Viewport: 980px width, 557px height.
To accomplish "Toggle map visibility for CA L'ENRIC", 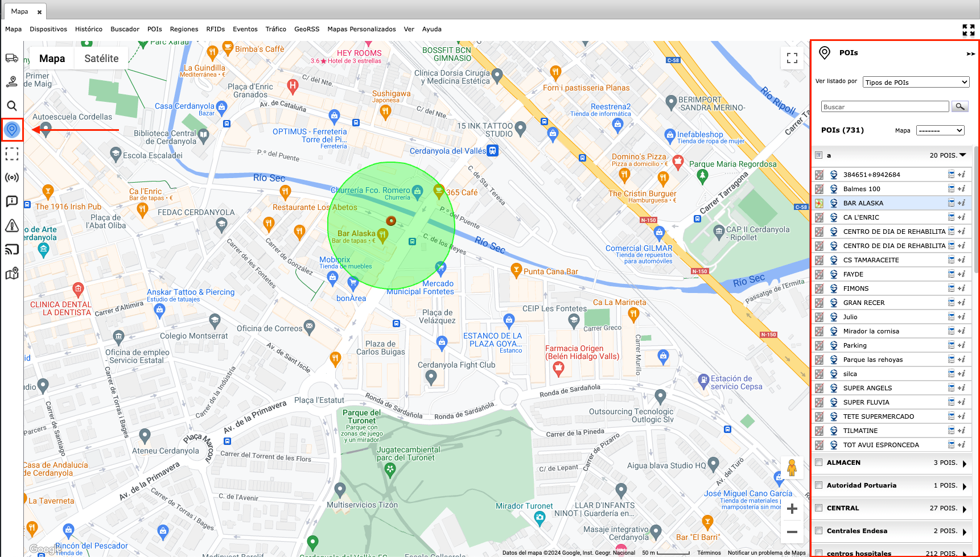I will (819, 217).
